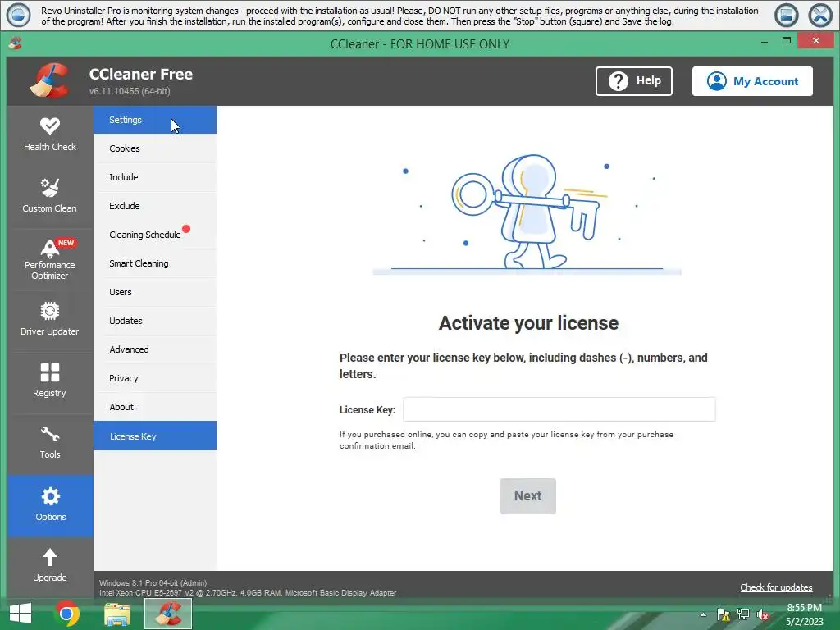Click muted volume tray icon
This screenshot has height=630, width=840.
[763, 614]
